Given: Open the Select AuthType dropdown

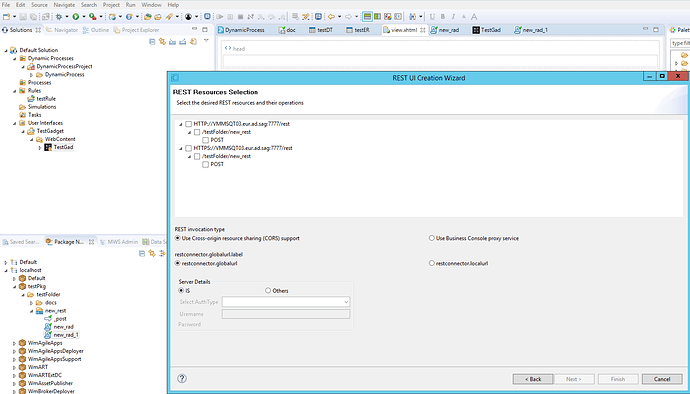Looking at the screenshot, I should 286,302.
